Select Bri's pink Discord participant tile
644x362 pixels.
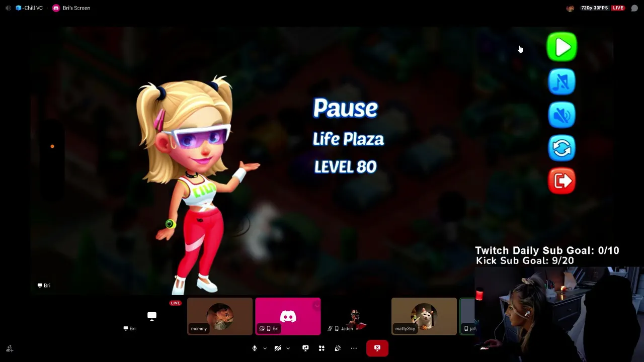coord(288,316)
